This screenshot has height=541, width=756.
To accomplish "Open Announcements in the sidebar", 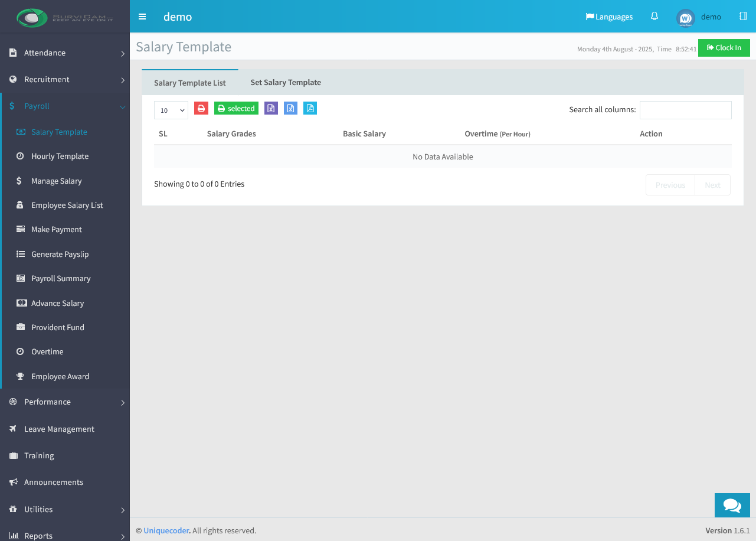I will click(x=65, y=483).
